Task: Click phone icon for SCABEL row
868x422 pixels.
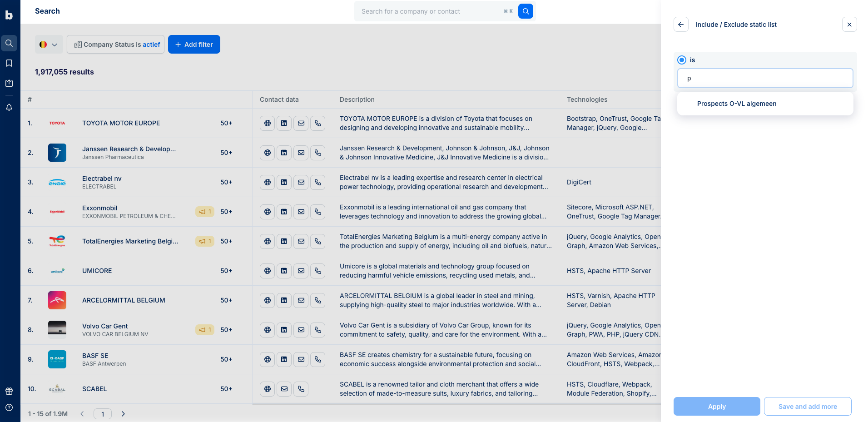Action: tap(301, 389)
